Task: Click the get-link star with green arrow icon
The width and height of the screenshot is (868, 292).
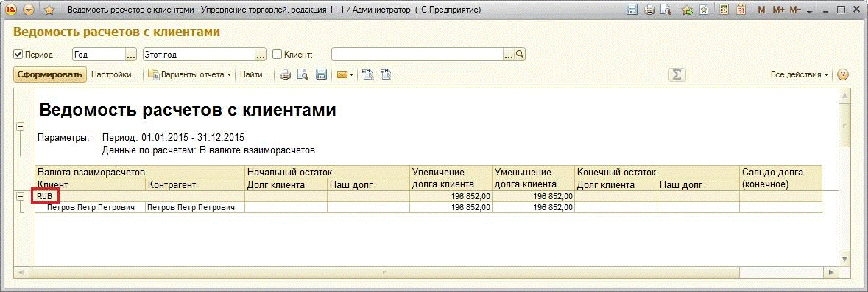Action: [x=688, y=10]
